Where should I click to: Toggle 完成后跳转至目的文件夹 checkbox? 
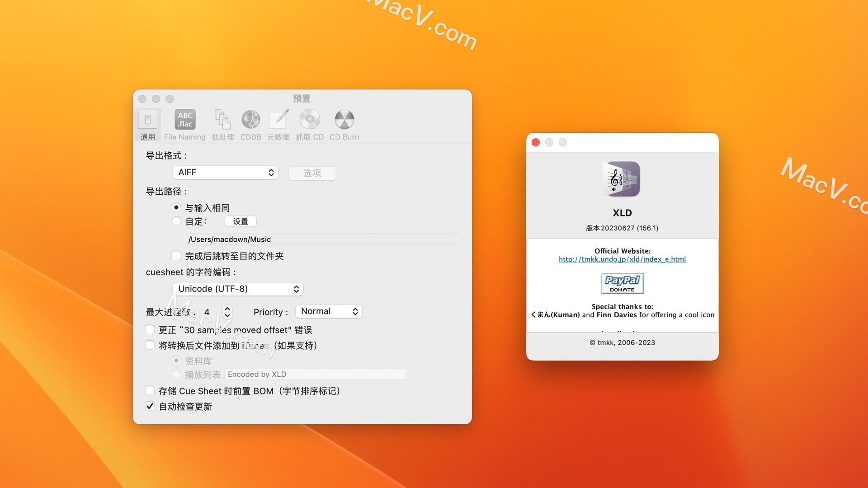coord(176,256)
